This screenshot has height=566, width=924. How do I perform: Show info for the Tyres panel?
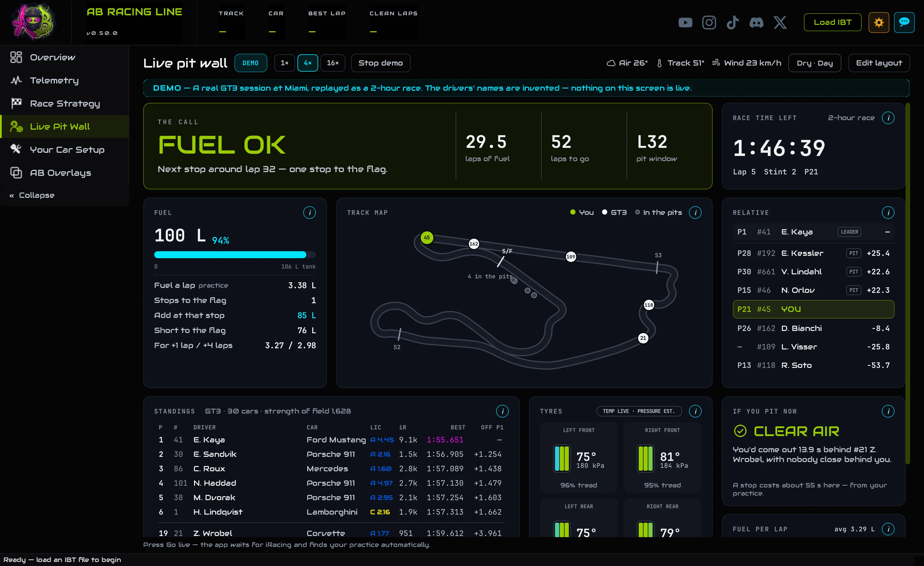pyautogui.click(x=695, y=411)
